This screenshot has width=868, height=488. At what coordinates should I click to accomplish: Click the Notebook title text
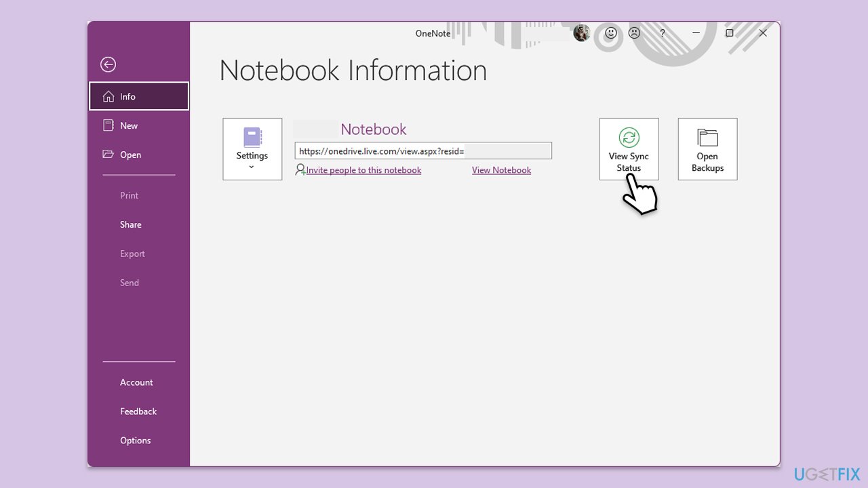click(373, 129)
